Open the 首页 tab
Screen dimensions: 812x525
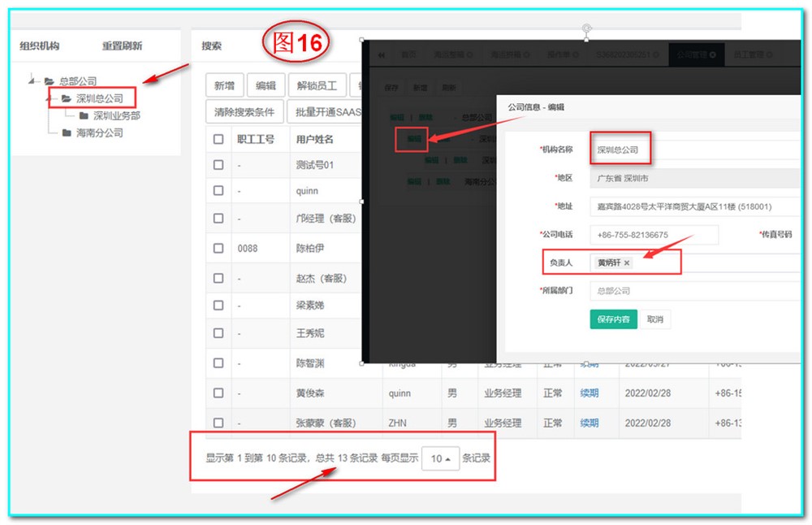pyautogui.click(x=408, y=55)
